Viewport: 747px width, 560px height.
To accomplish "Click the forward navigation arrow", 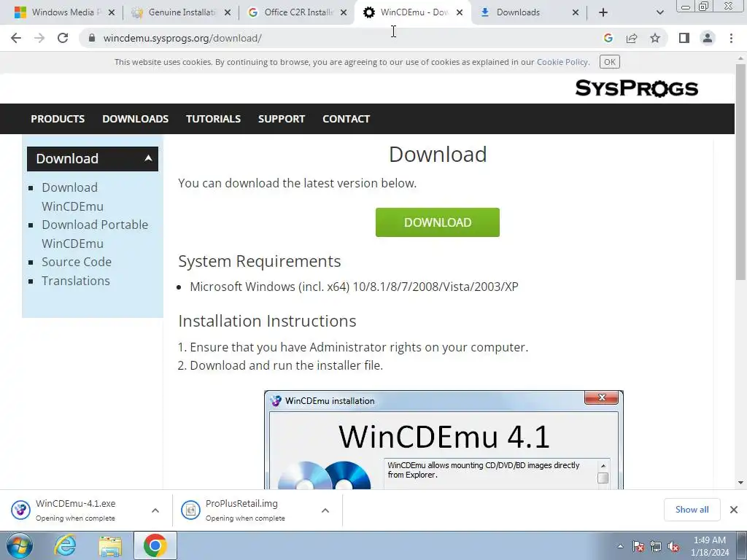I will tap(39, 38).
